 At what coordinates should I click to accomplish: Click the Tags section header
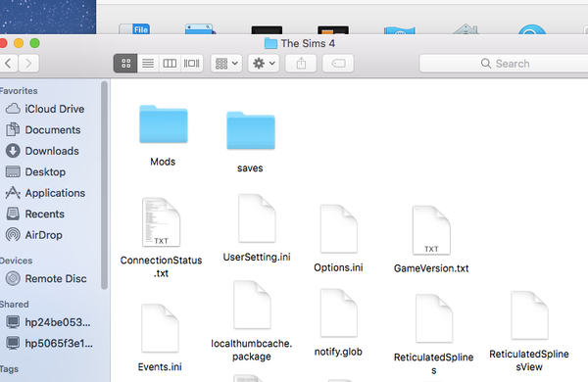pyautogui.click(x=9, y=369)
